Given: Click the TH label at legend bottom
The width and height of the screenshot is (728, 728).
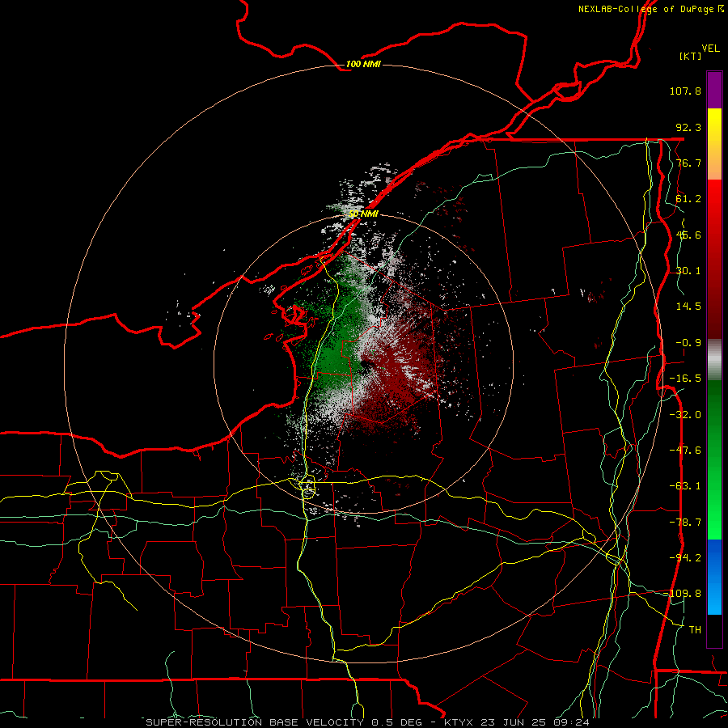Looking at the screenshot, I should [695, 630].
